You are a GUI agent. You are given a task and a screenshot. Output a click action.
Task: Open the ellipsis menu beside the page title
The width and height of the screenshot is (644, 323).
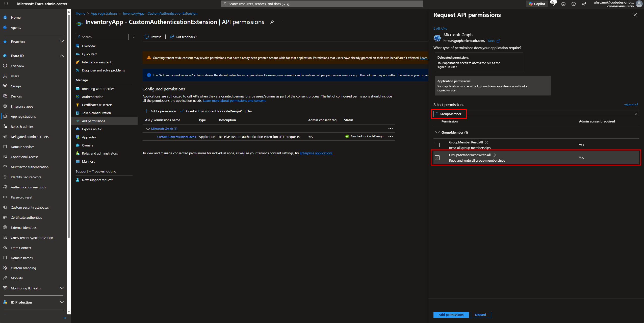280,22
